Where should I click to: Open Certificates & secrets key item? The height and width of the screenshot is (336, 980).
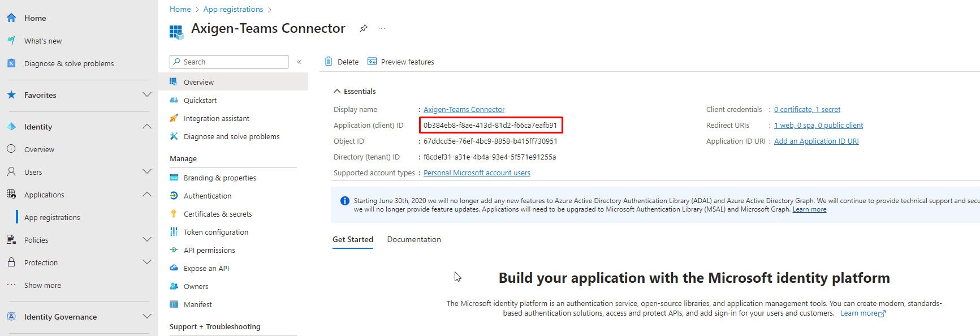tap(217, 214)
